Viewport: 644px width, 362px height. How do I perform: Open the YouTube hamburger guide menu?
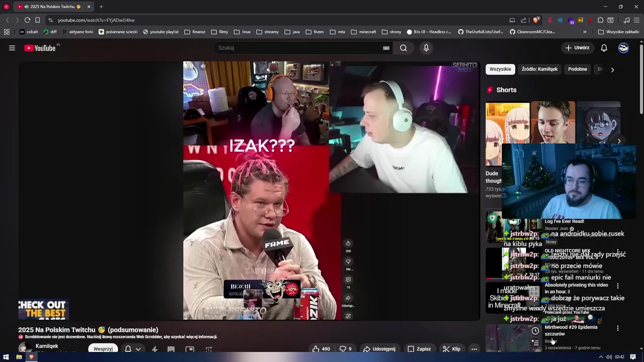[12, 48]
